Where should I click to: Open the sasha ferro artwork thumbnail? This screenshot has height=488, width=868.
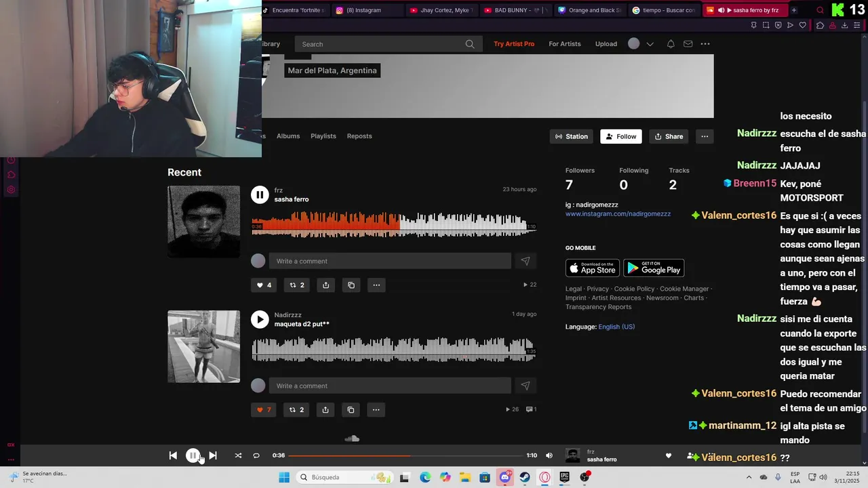(203, 222)
